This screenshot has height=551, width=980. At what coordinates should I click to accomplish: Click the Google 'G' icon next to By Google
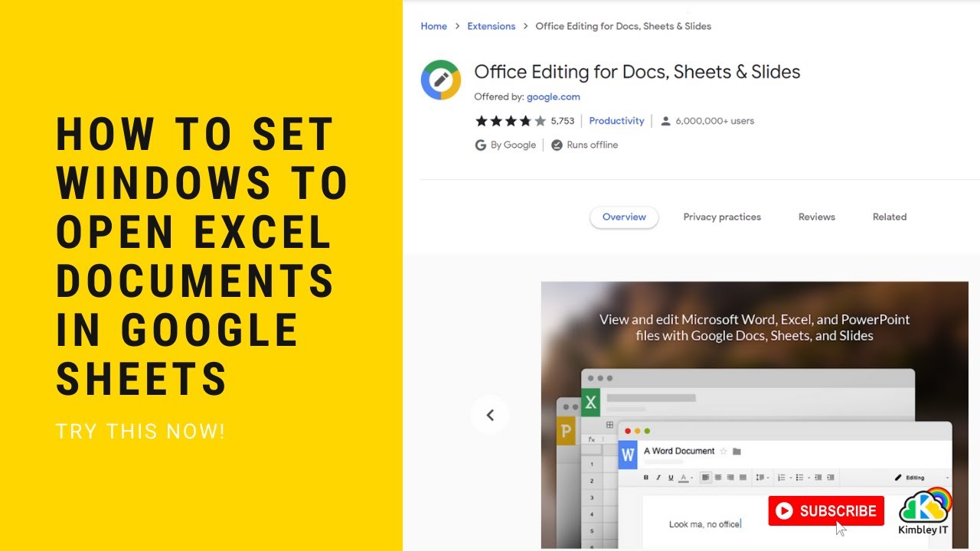coord(481,145)
